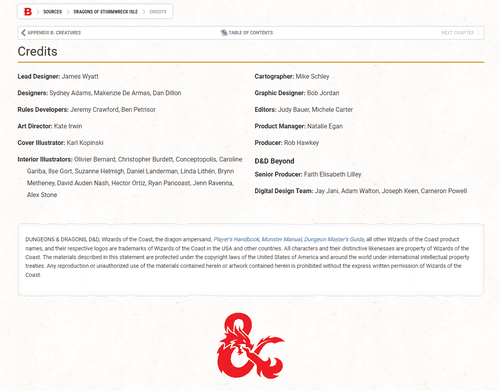Click Next Chapter link
The width and height of the screenshot is (500, 391).
(457, 33)
